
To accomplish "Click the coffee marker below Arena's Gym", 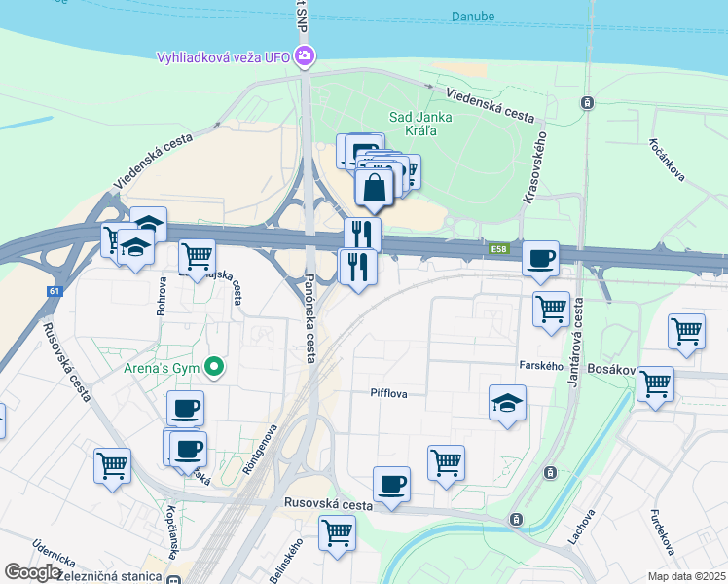I will (x=185, y=410).
